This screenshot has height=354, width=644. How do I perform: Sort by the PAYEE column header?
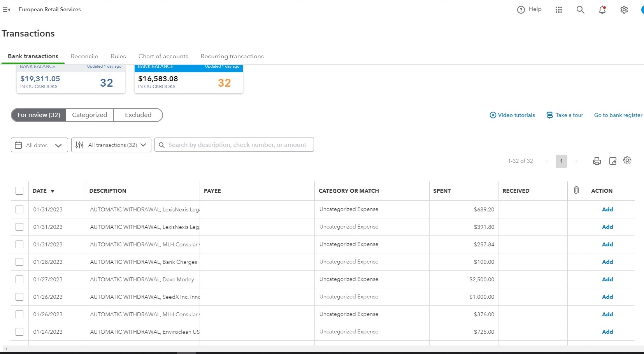pos(212,191)
